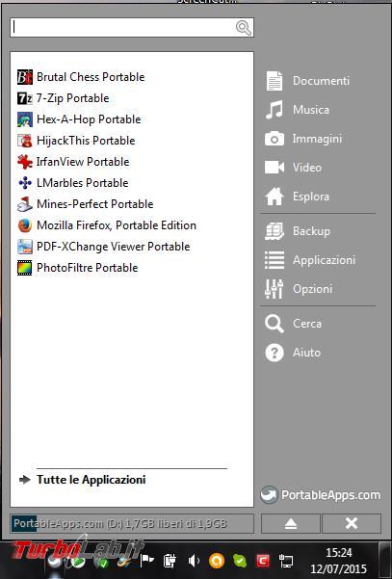Open the taskbar clock showing 15:24
The height and width of the screenshot is (579, 392).
(x=338, y=560)
